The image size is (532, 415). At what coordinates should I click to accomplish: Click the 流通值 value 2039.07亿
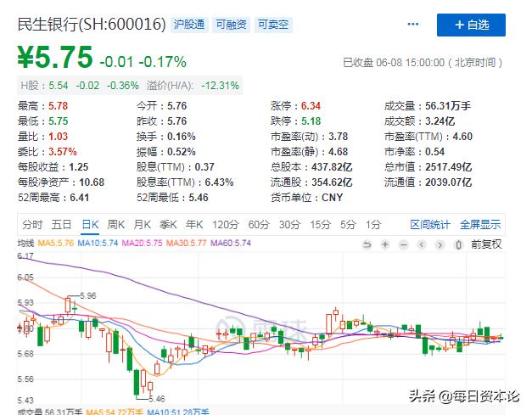pyautogui.click(x=449, y=182)
